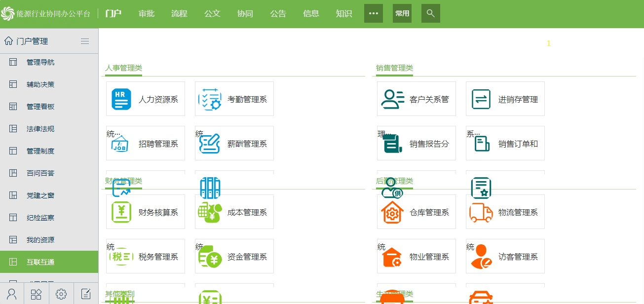Open the 常用 favorites dropdown
Screen dimensions: 644x304
point(402,13)
